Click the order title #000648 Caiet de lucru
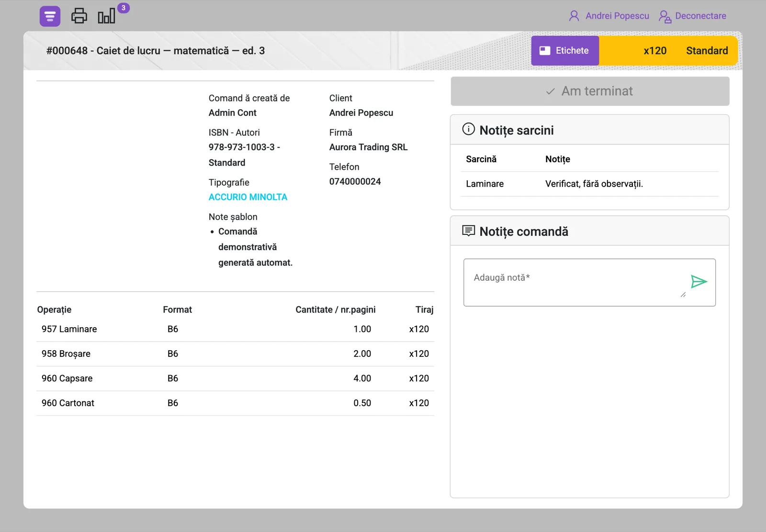Screen dimensions: 766x532 click(156, 51)
